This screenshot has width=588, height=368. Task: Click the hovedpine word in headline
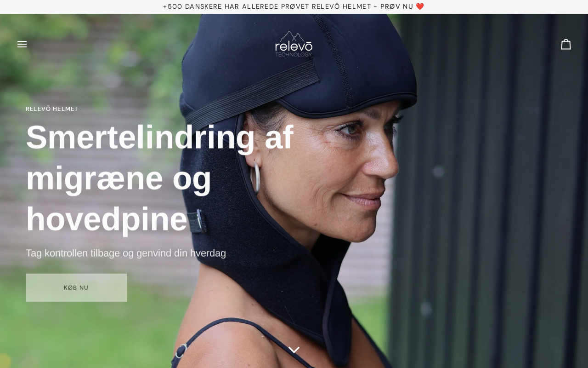107,219
